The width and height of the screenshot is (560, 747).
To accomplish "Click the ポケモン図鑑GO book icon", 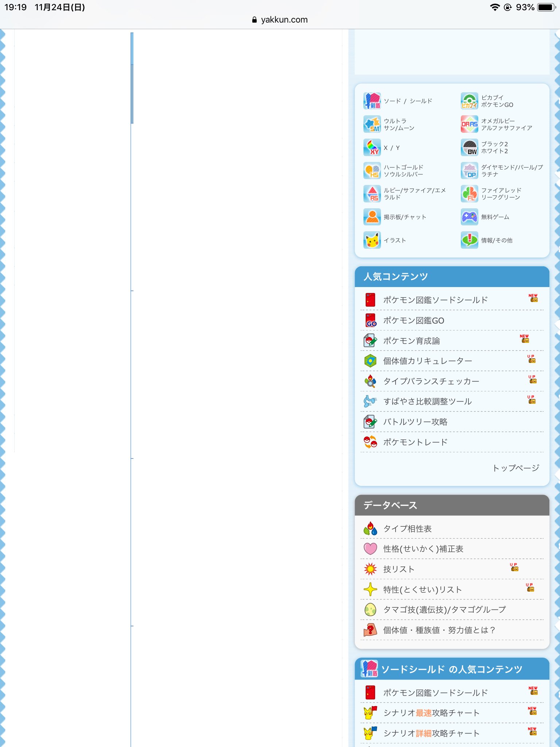I will (370, 320).
